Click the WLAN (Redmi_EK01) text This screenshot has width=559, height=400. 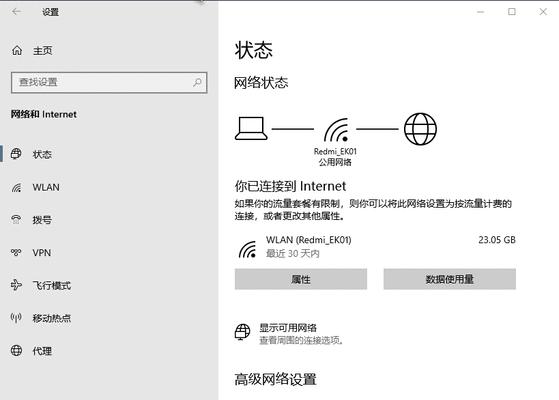pos(308,240)
